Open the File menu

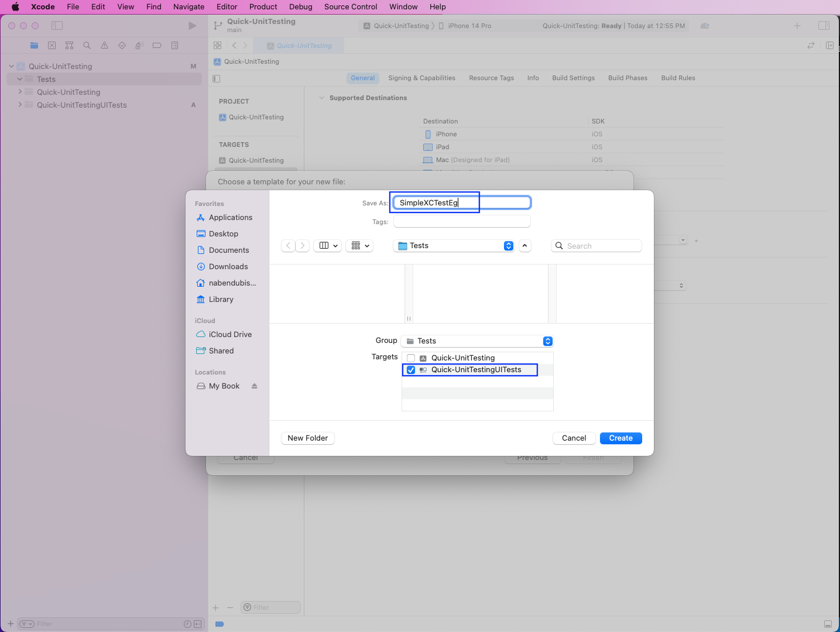pyautogui.click(x=73, y=6)
